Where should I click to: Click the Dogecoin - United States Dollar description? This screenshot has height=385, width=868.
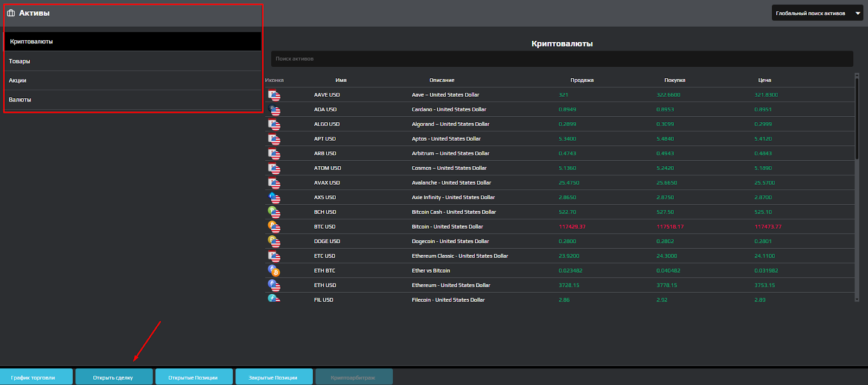point(450,242)
